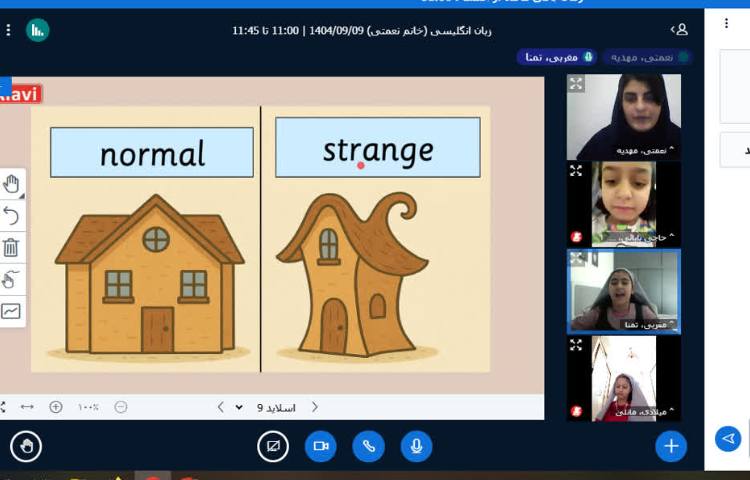Raise hand using the hand button
The height and width of the screenshot is (480, 750).
pos(26,446)
